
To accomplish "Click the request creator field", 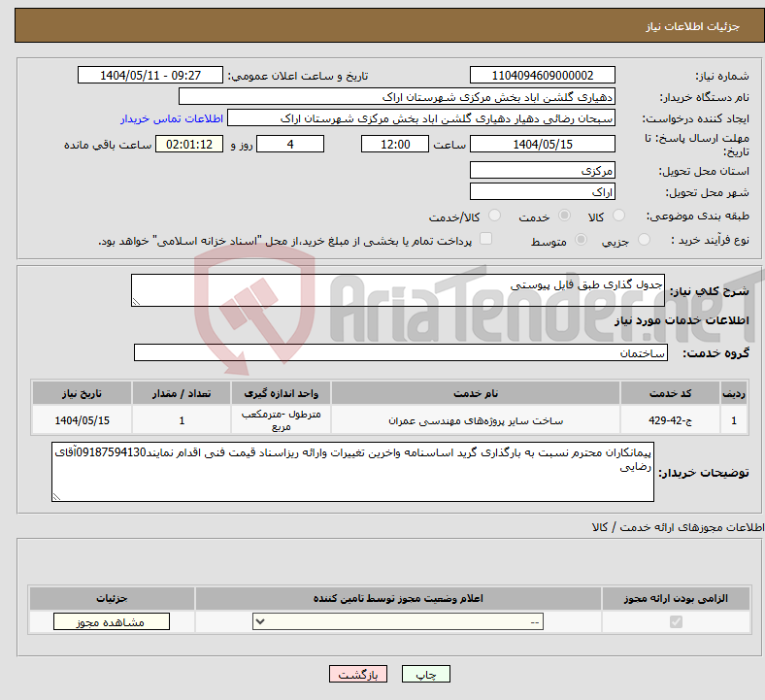I will pos(421,118).
